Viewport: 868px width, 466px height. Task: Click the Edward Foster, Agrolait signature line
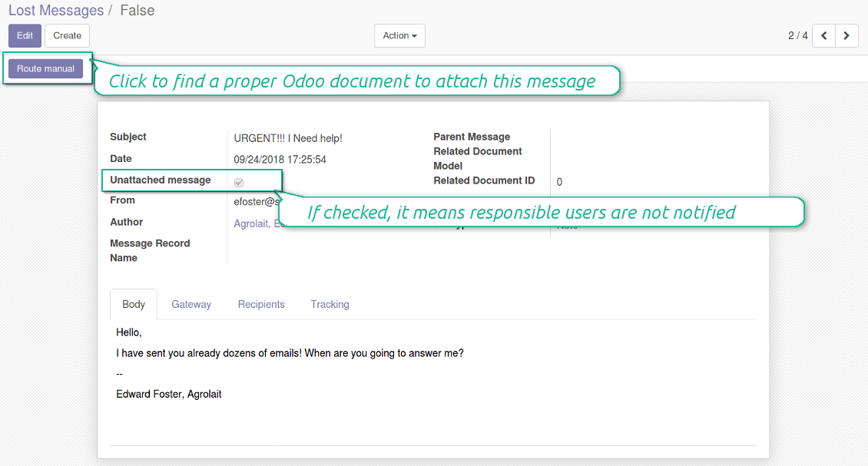169,394
